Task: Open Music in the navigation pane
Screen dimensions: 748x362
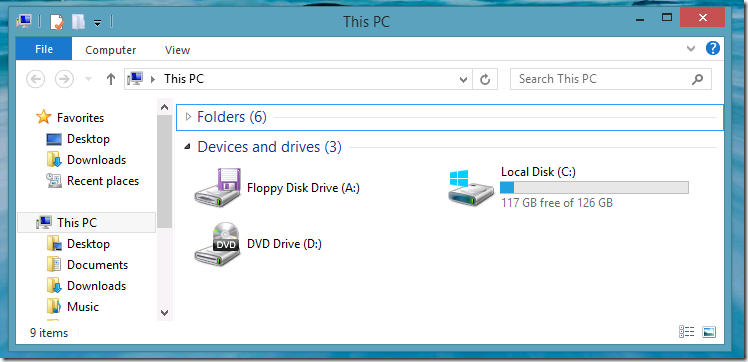Action: pos(83,307)
